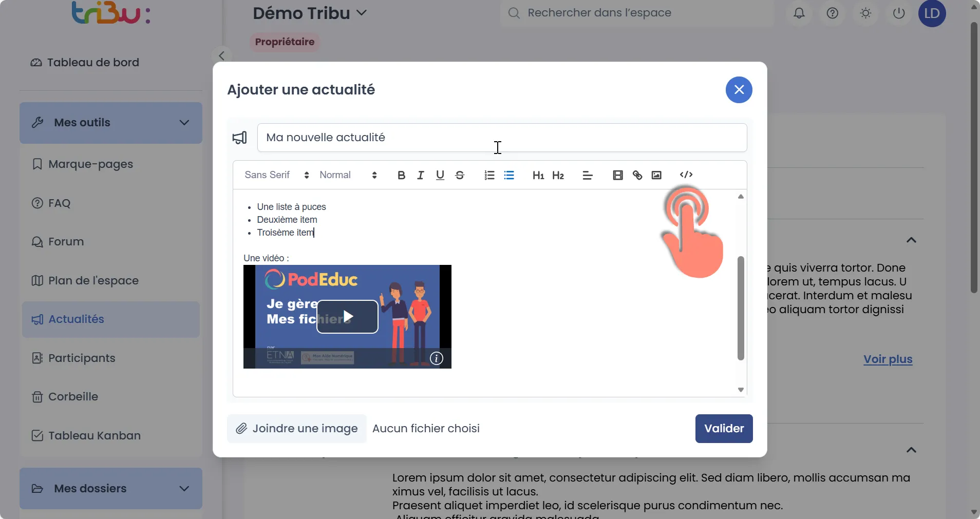Collapse the second news item chevron

(x=911, y=450)
